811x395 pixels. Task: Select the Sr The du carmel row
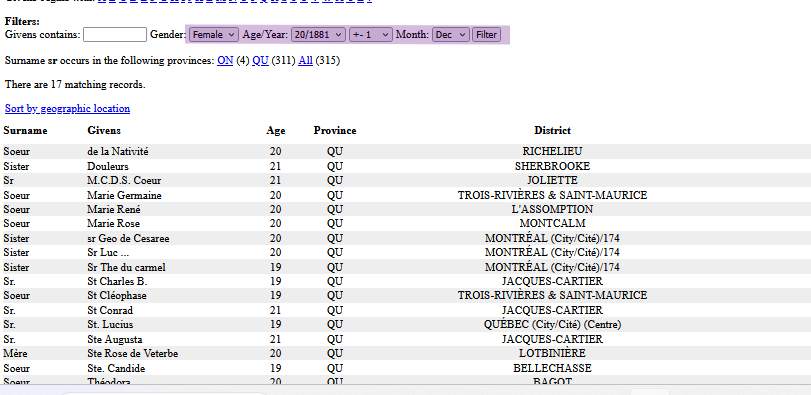[x=406, y=267]
